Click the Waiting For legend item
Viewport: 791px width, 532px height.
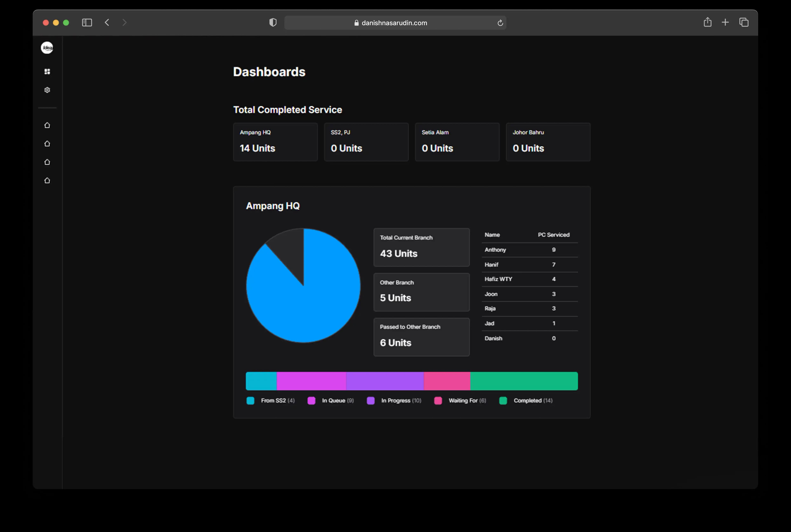460,401
